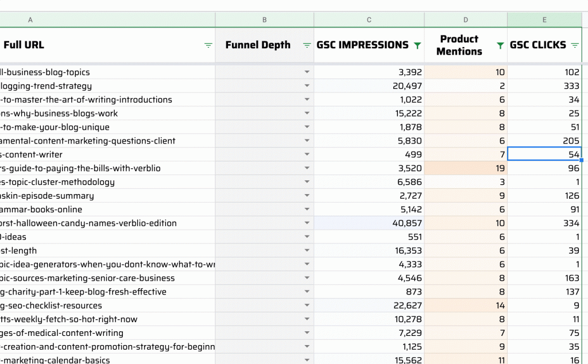Select column E header

[x=544, y=20]
